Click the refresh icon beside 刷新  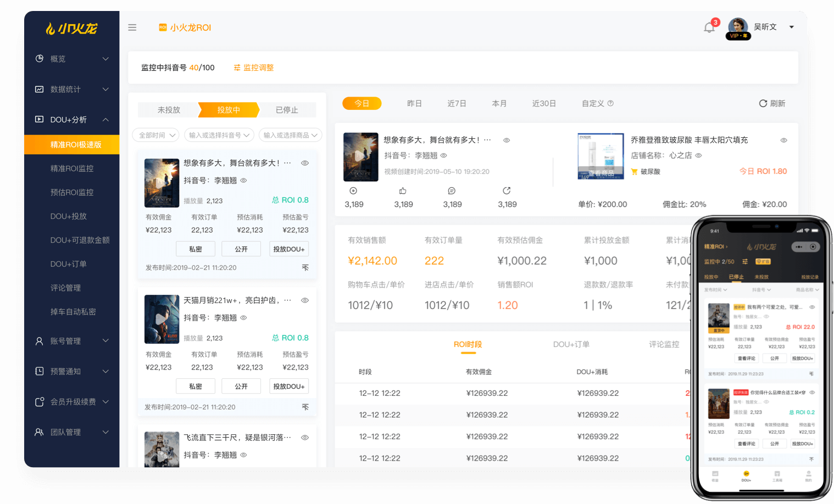tap(763, 103)
